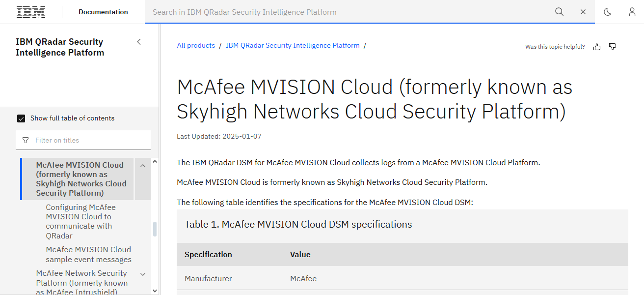Click the search magnifier icon
Screen dimensions: 644x295
click(559, 12)
